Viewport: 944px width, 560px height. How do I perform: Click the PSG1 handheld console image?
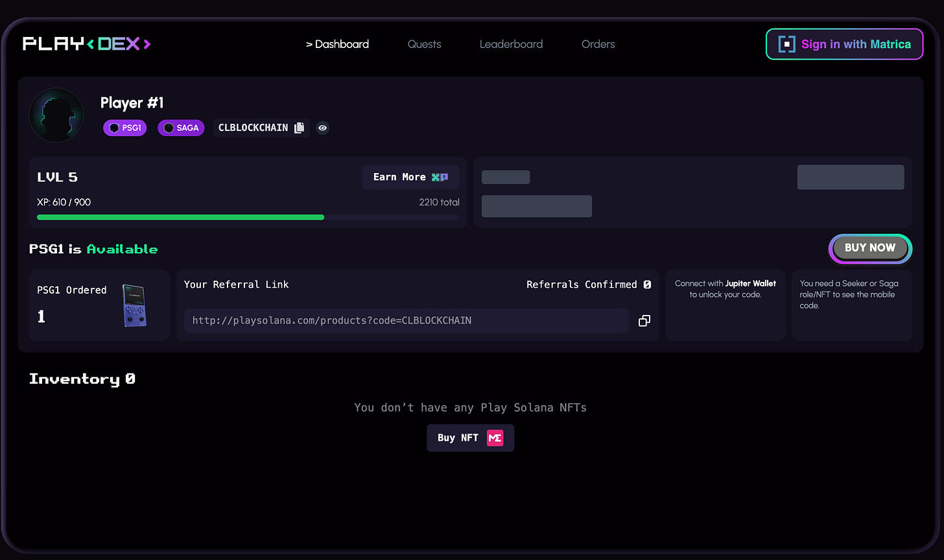click(134, 305)
